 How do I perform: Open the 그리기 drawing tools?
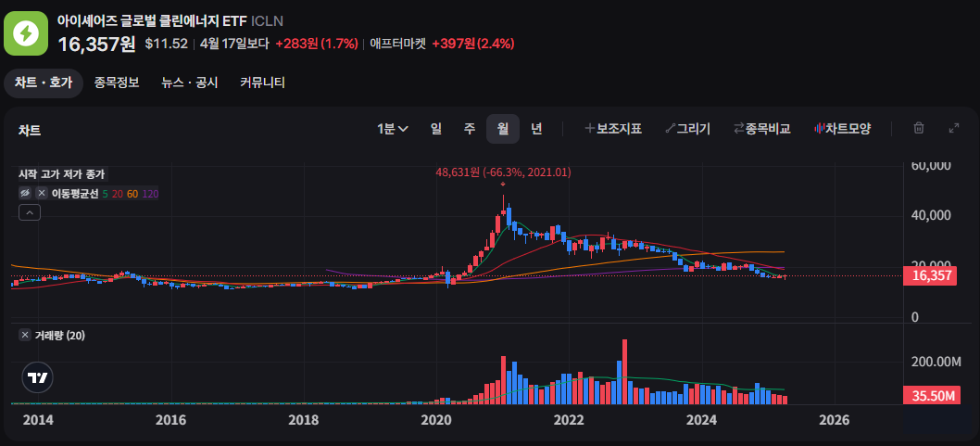pyautogui.click(x=687, y=129)
